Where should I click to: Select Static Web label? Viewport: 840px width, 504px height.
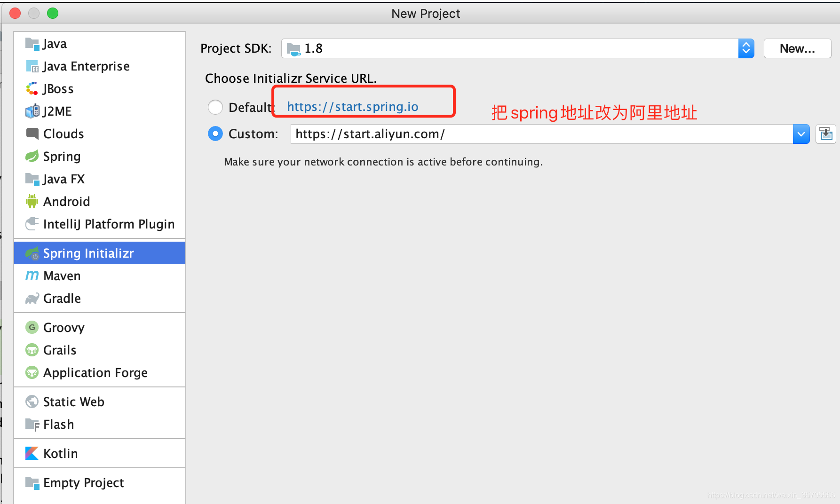73,402
